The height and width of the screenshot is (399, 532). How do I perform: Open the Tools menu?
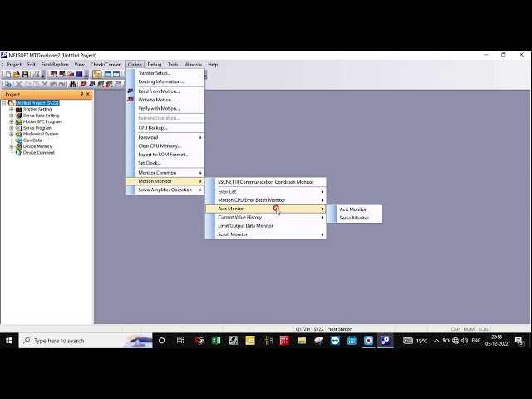coord(173,65)
